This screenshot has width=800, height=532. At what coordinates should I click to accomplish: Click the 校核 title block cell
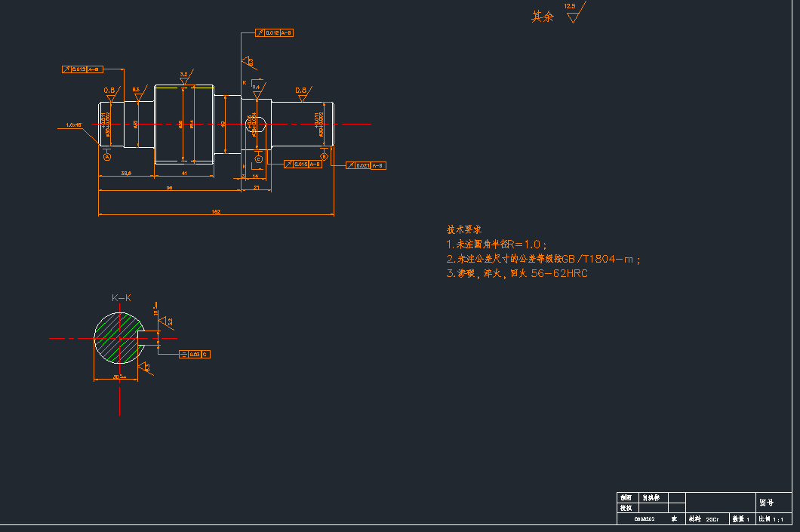point(628,508)
